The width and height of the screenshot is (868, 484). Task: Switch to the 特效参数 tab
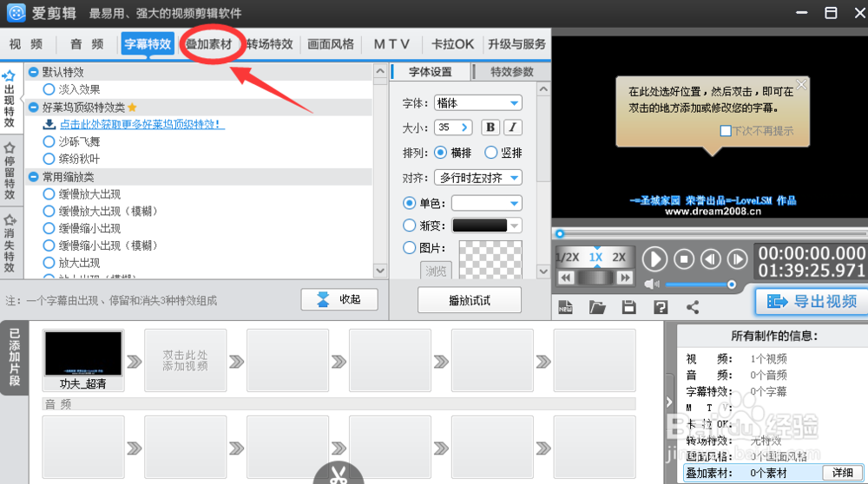pyautogui.click(x=512, y=72)
